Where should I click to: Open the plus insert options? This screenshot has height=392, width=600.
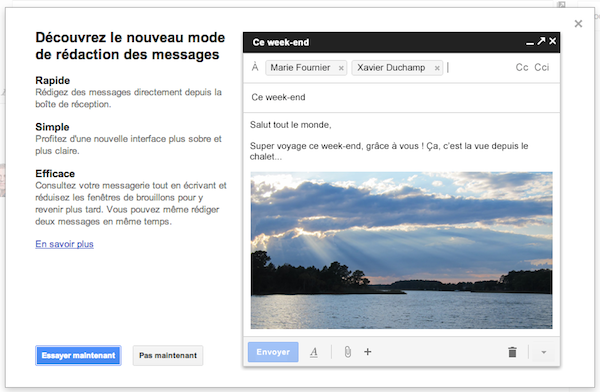tap(367, 352)
